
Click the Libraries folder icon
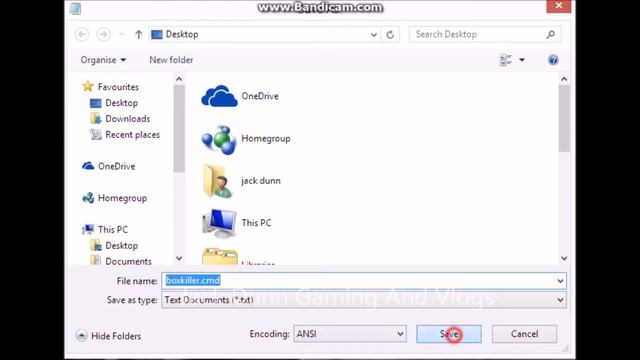click(x=220, y=256)
